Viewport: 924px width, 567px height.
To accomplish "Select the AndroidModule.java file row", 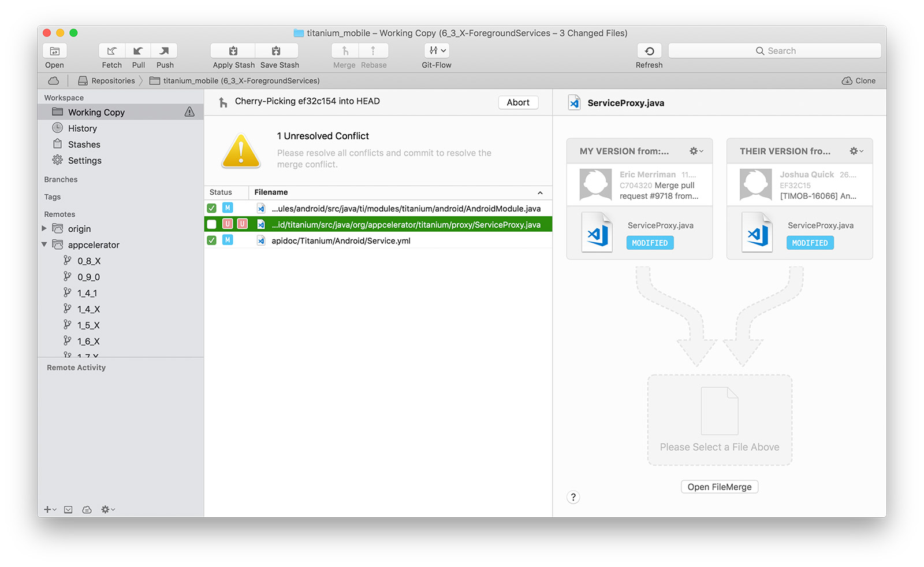I will pos(378,209).
